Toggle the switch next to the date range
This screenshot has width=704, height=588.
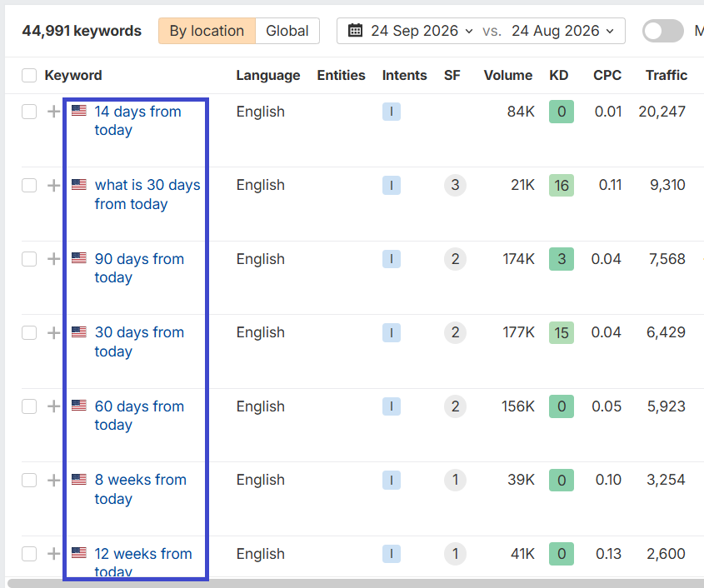tap(662, 31)
